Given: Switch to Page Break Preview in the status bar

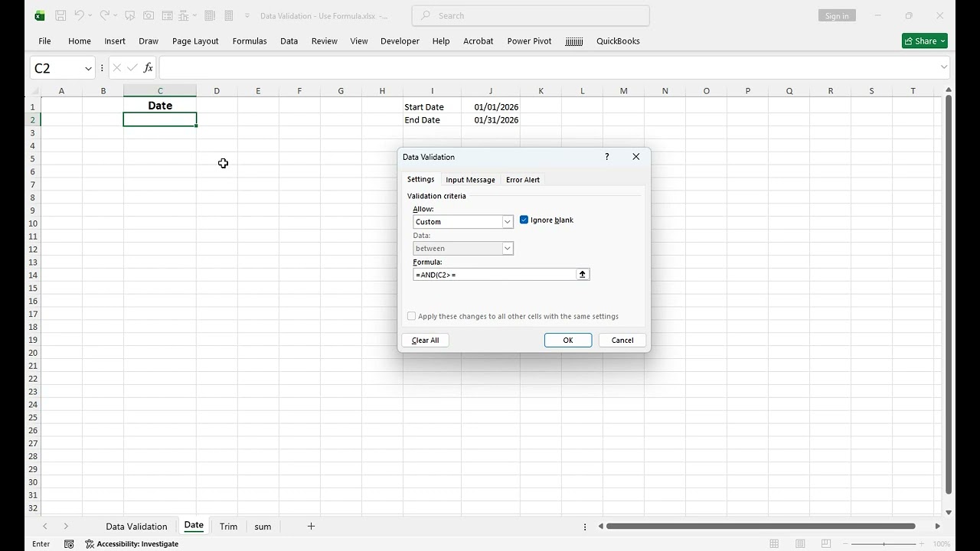Looking at the screenshot, I should click(x=826, y=544).
